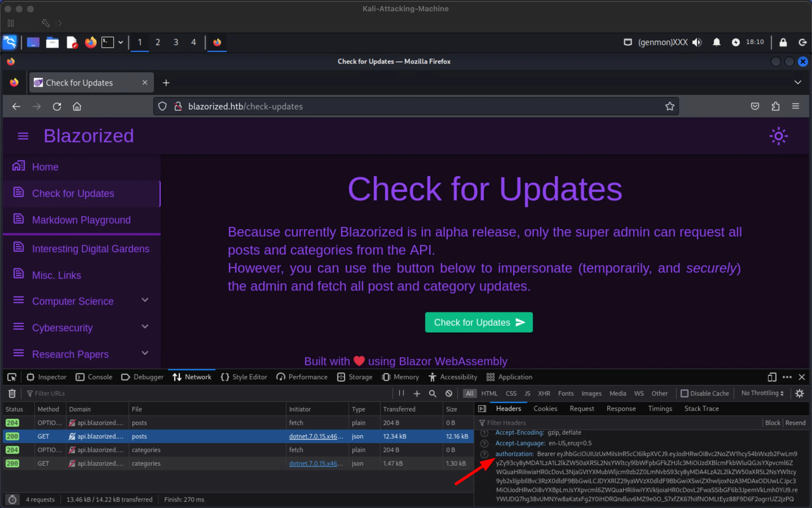Open the Application panel

[x=509, y=377]
